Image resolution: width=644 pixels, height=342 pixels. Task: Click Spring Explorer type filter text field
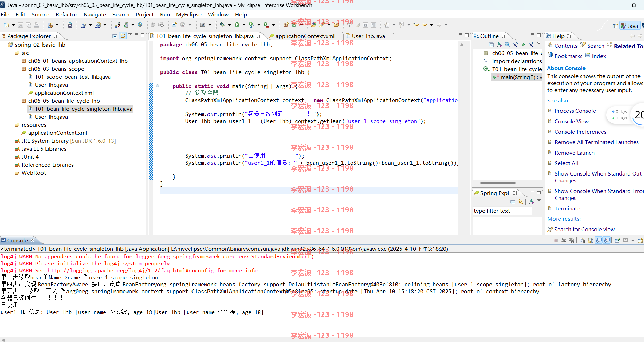click(502, 211)
